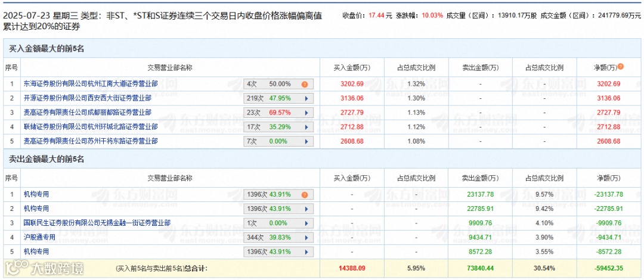Click sell amount 23137.78 in 卖出金额 column

(480, 195)
